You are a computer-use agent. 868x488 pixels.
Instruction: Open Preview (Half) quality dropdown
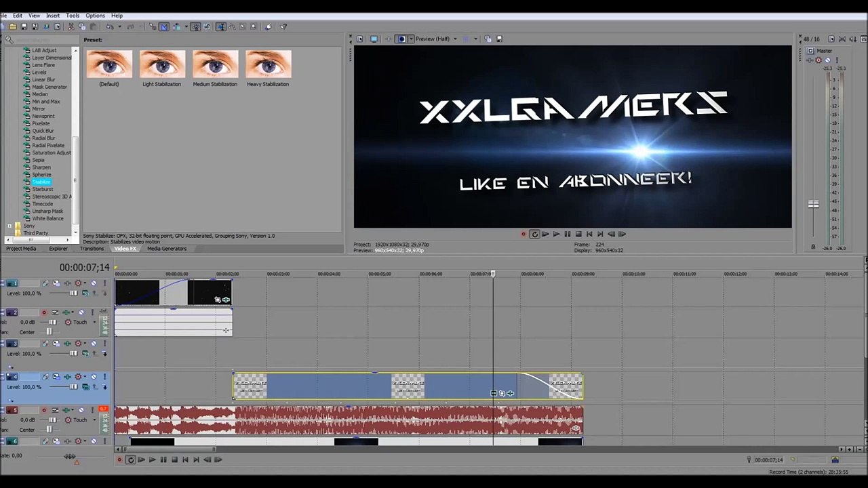click(x=455, y=39)
